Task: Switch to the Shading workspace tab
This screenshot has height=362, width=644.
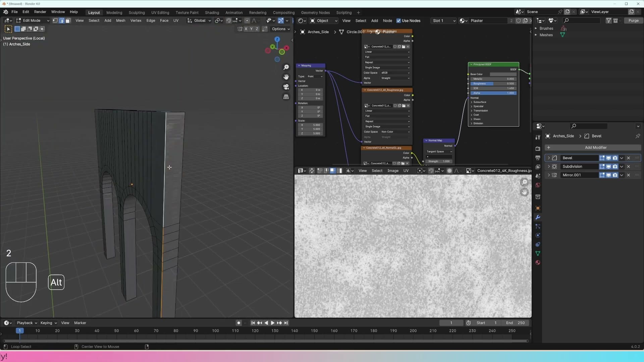Action: click(212, 12)
